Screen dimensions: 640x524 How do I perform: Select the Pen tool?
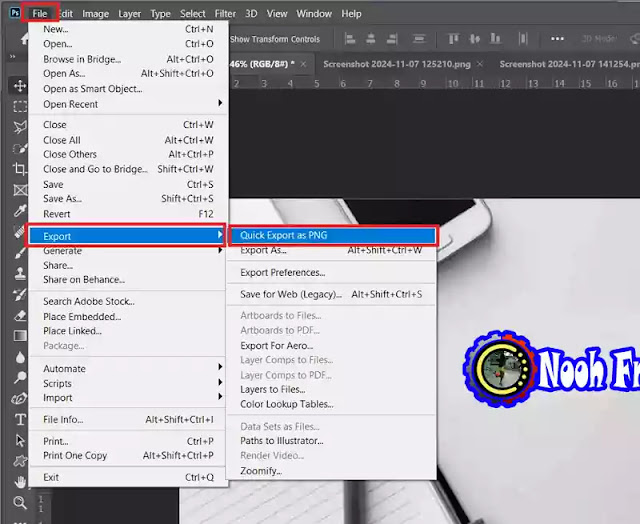coord(20,398)
